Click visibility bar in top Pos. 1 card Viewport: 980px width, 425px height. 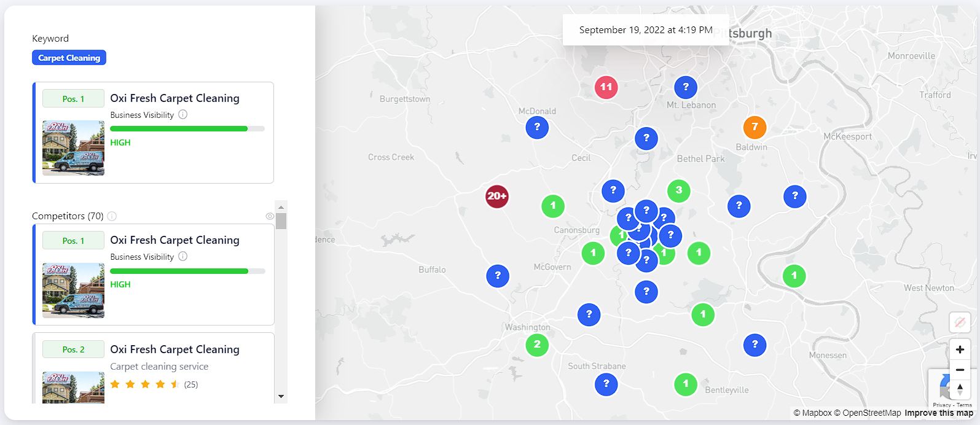pos(187,129)
